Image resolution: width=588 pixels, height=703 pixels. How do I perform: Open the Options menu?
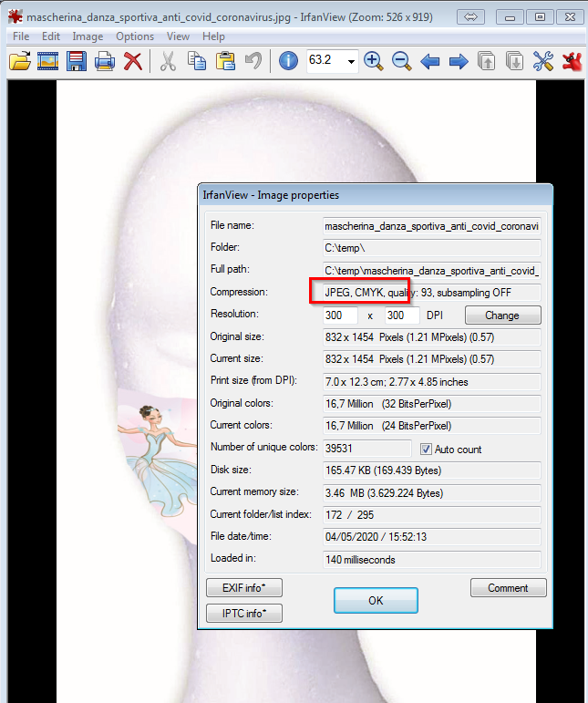coord(135,36)
